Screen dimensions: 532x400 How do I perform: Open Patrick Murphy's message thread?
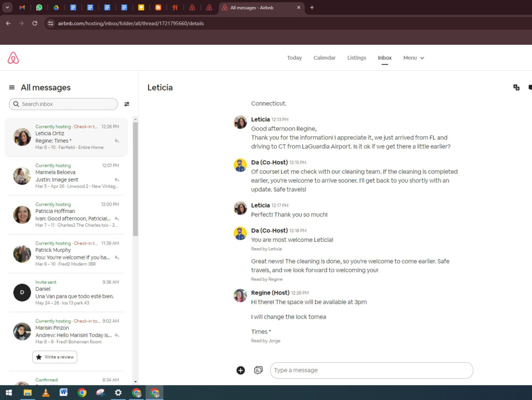coord(66,254)
